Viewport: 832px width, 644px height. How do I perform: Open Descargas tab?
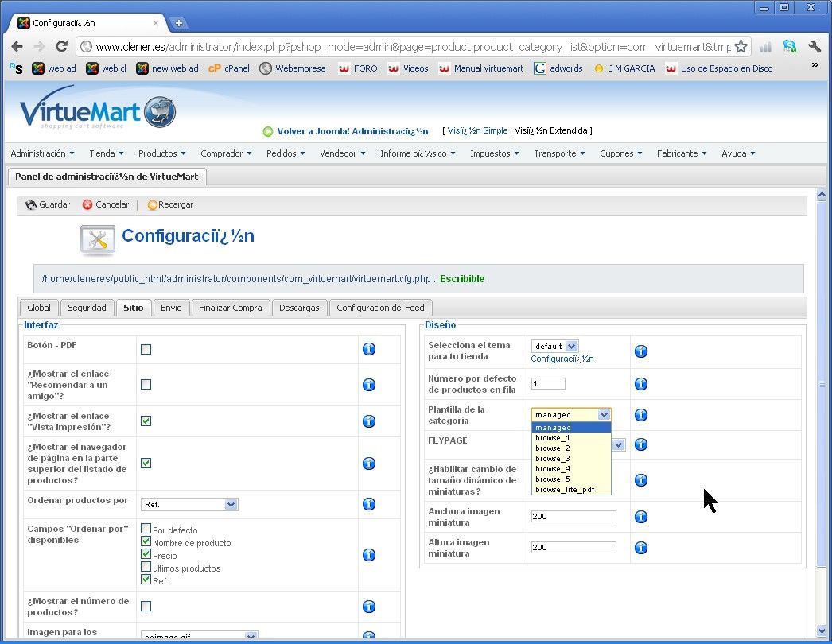[299, 308]
